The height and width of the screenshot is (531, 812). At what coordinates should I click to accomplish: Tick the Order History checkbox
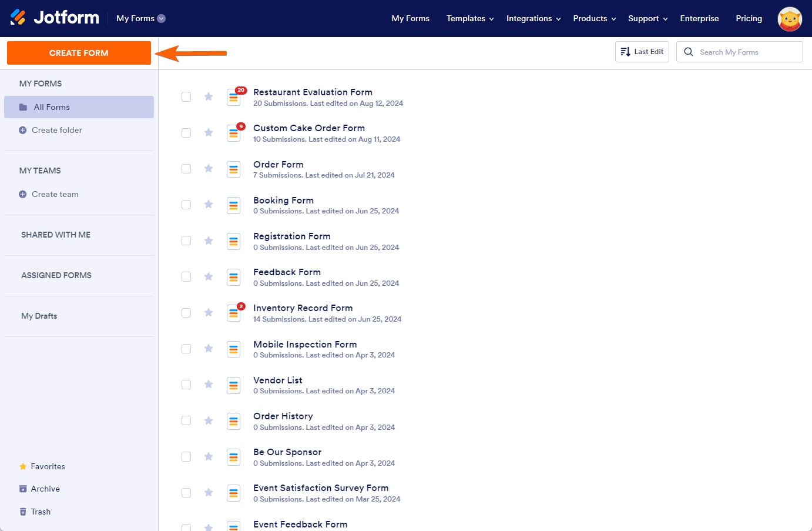point(186,420)
